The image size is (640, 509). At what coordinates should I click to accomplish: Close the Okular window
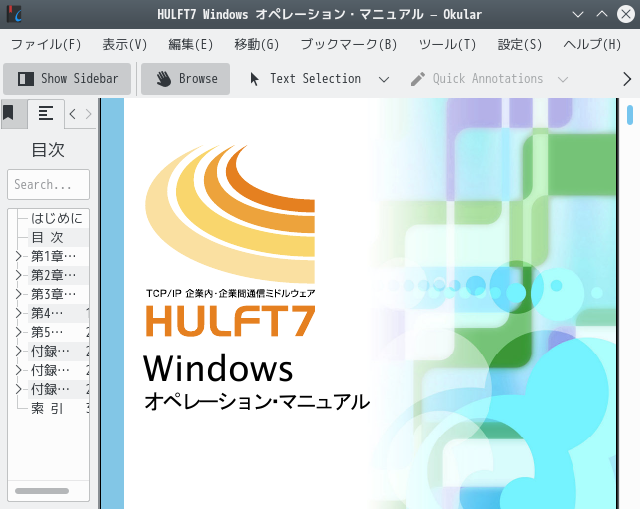coord(626,14)
